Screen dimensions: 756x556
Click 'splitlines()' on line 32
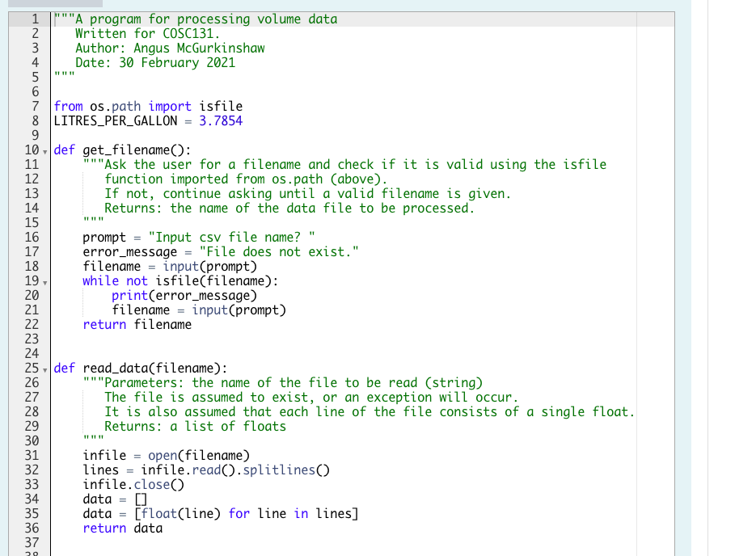[x=286, y=470]
